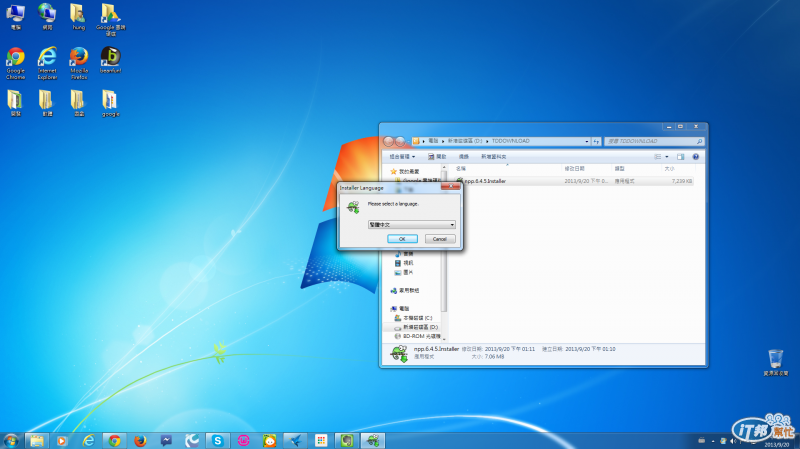Select npp.6.4.5.Installer file in Explorer list

click(x=574, y=181)
